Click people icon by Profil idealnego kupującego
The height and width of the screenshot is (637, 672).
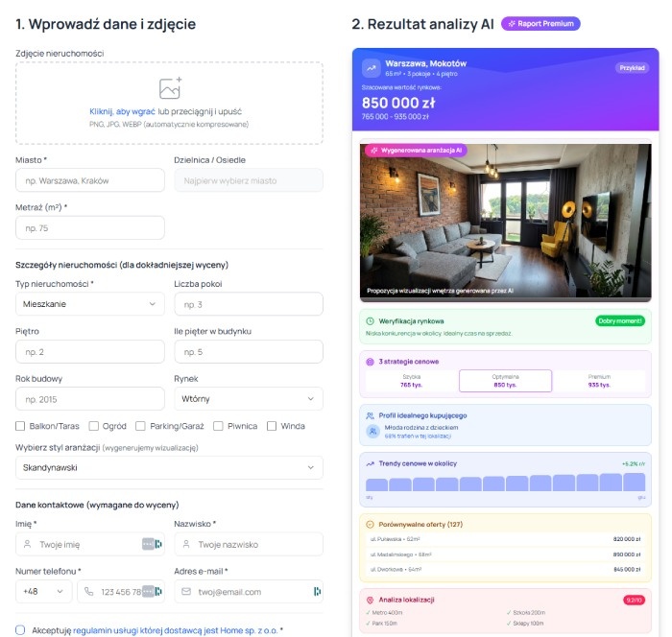(370, 415)
